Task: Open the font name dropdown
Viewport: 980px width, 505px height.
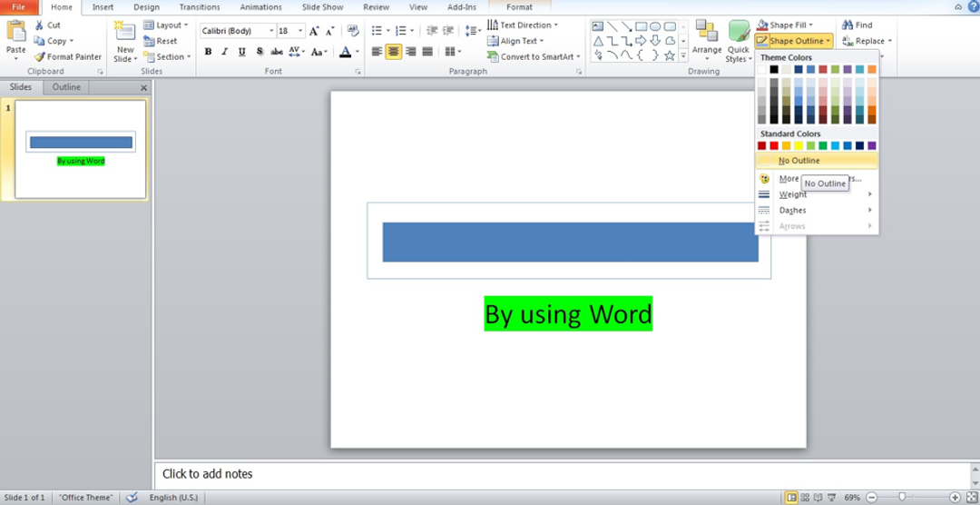Action: (271, 31)
